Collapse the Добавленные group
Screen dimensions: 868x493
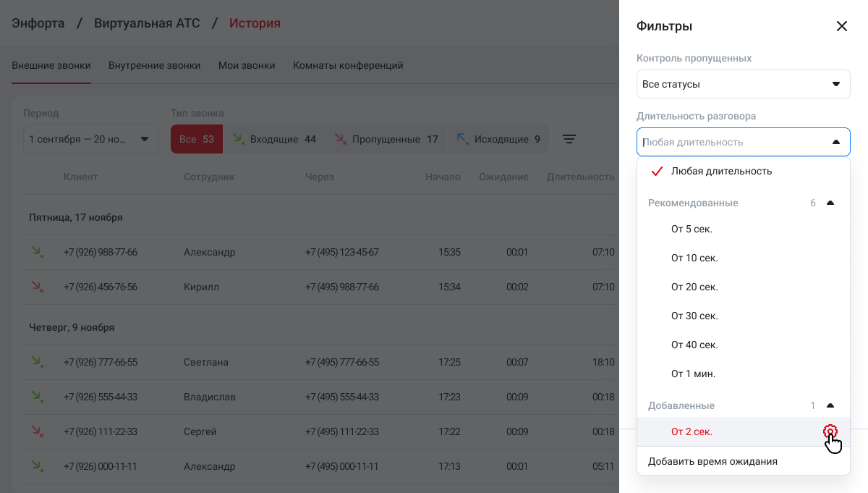[x=830, y=406]
